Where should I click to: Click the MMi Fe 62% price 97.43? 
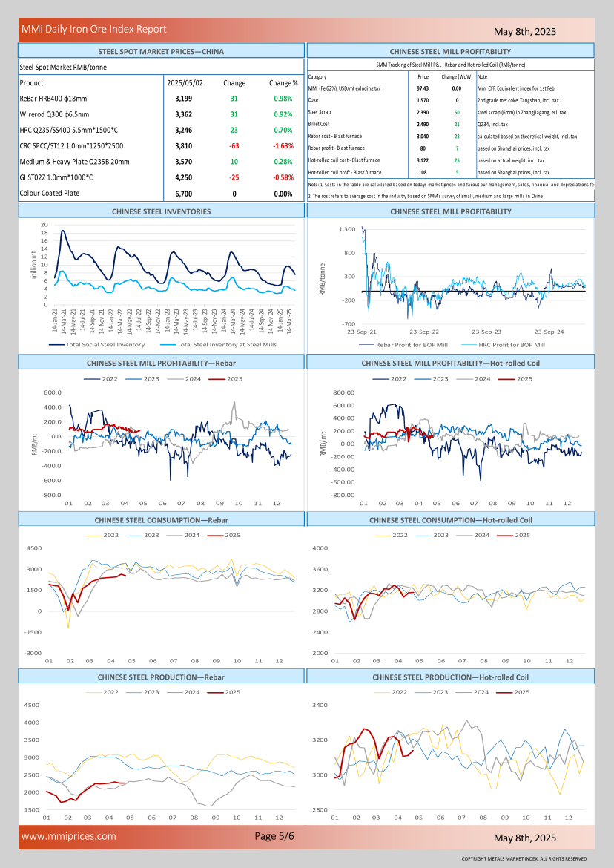coord(423,88)
